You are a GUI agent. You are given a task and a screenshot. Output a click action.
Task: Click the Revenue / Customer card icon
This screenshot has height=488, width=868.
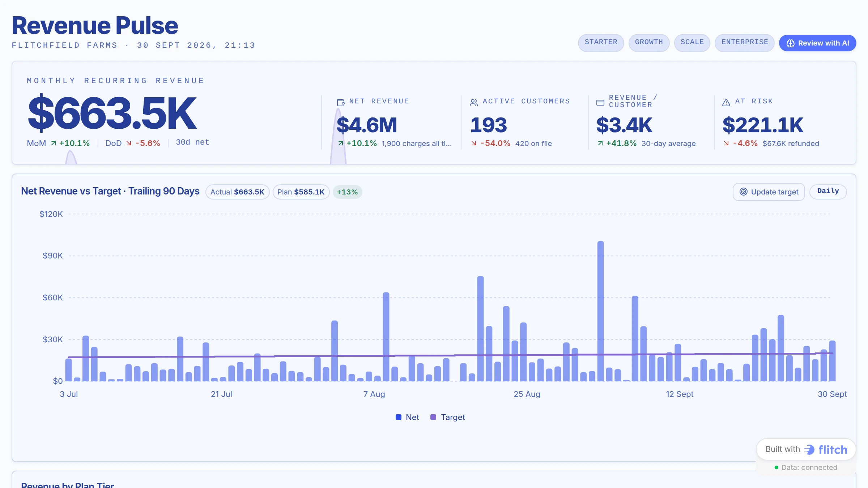[x=600, y=102]
